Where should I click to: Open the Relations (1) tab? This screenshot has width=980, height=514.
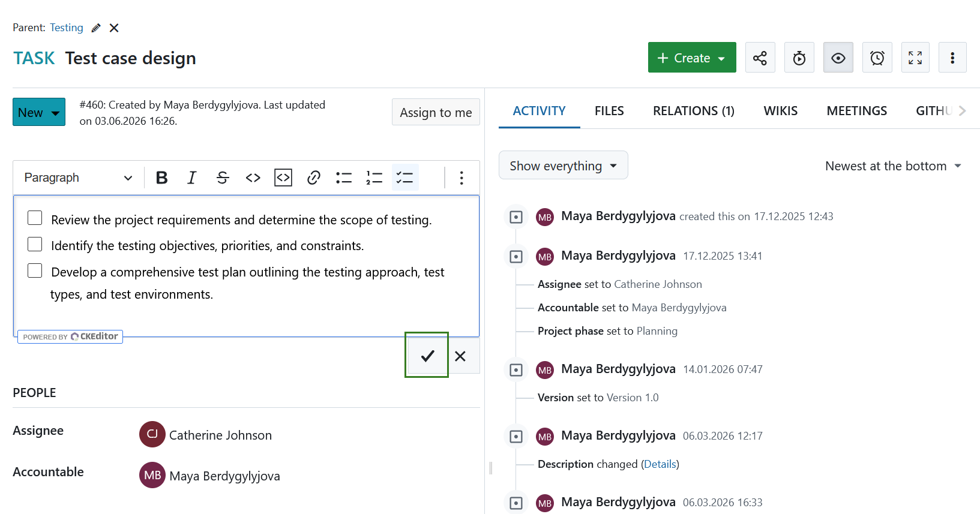694,111
